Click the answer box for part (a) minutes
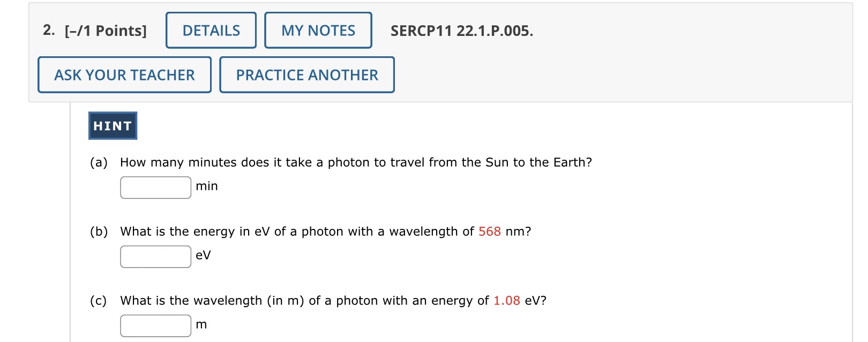The width and height of the screenshot is (868, 342). coord(155,187)
